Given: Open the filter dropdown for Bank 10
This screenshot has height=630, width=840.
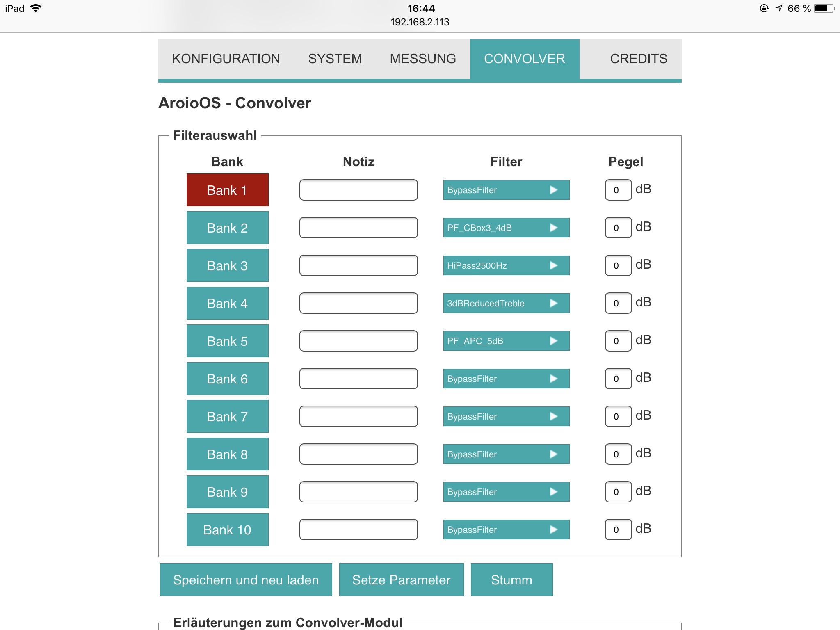Looking at the screenshot, I should tap(506, 530).
